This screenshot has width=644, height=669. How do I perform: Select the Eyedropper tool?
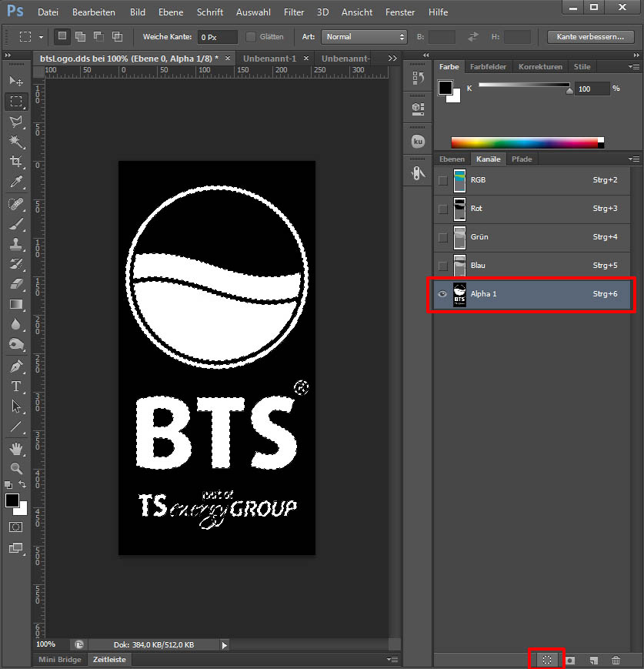pos(15,182)
